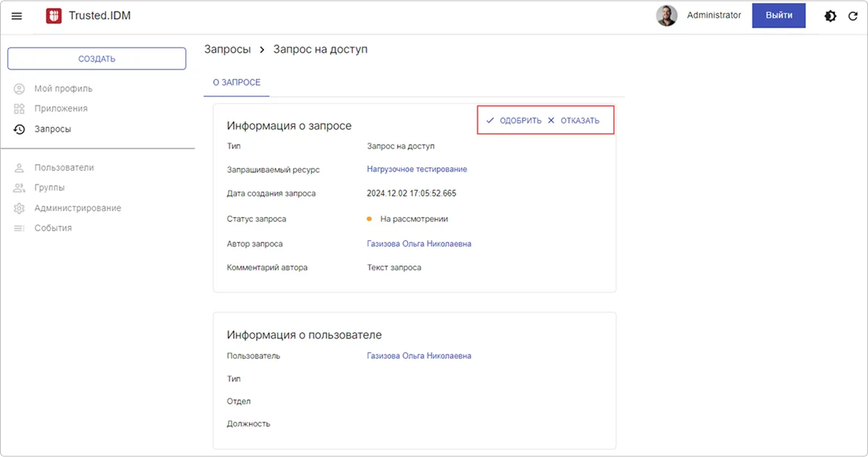
Task: Expand options via the СОЗДАТЬ button
Action: coord(96,58)
